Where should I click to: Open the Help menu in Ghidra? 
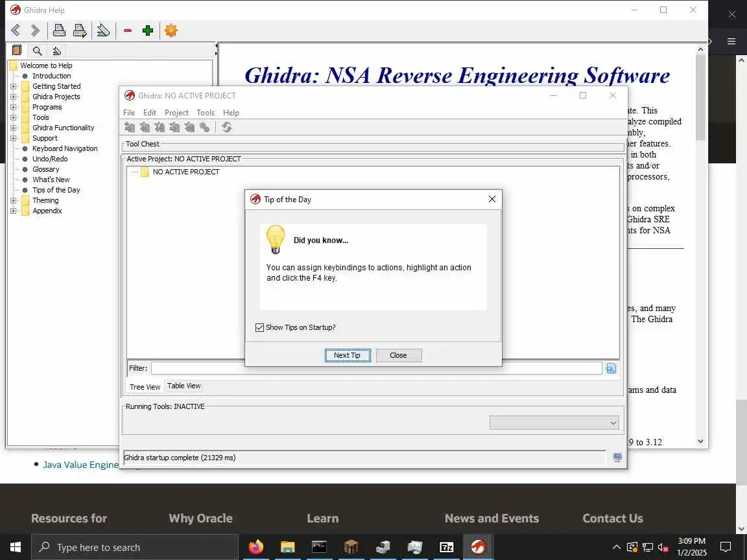pos(231,113)
